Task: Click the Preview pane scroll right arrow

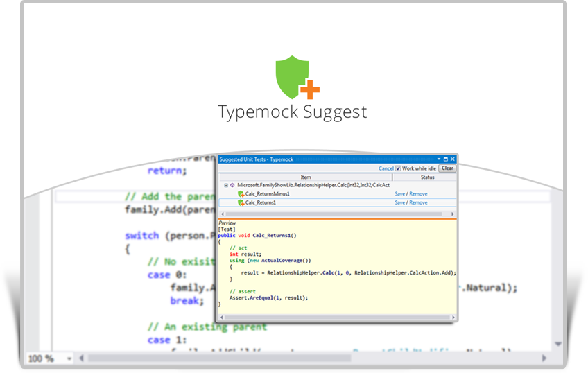Action: tap(453, 318)
